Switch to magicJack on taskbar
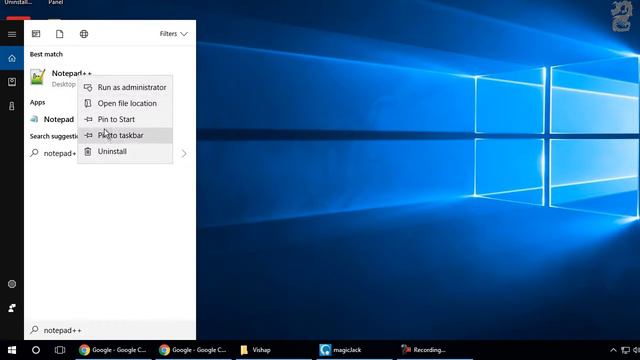 click(x=355, y=350)
